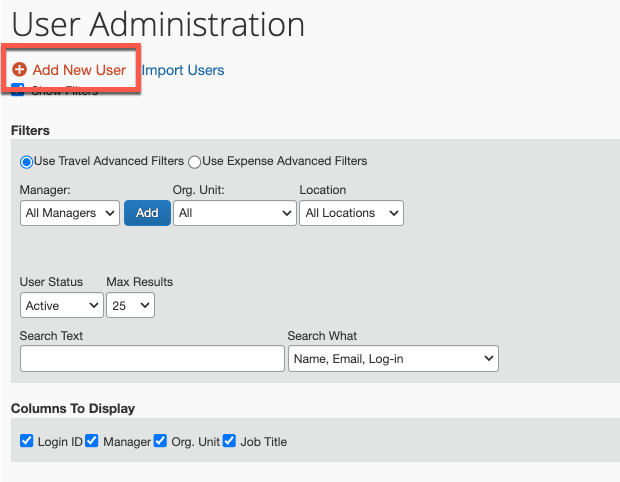Image resolution: width=620 pixels, height=482 pixels.
Task: Open the Max Results dropdown showing 25
Action: point(130,305)
